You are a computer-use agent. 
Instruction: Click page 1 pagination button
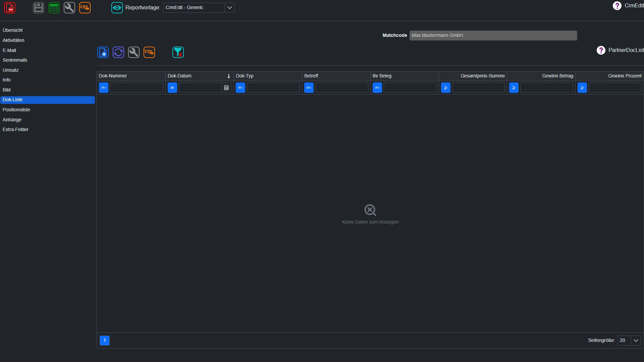[x=105, y=340]
